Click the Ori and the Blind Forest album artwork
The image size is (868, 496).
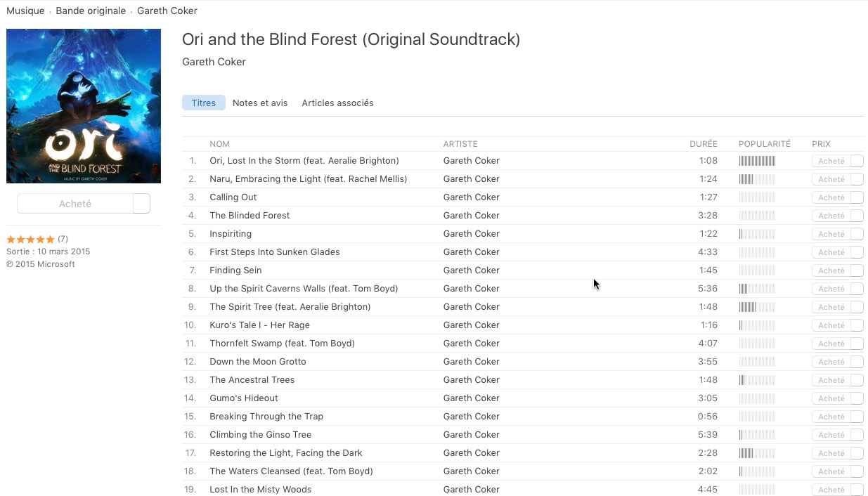tap(84, 106)
